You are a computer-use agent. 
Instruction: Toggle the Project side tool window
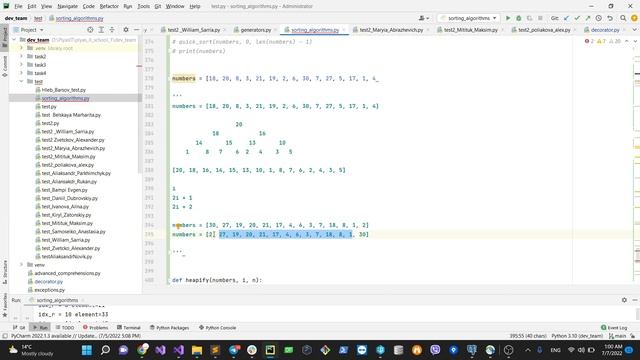coord(4,37)
